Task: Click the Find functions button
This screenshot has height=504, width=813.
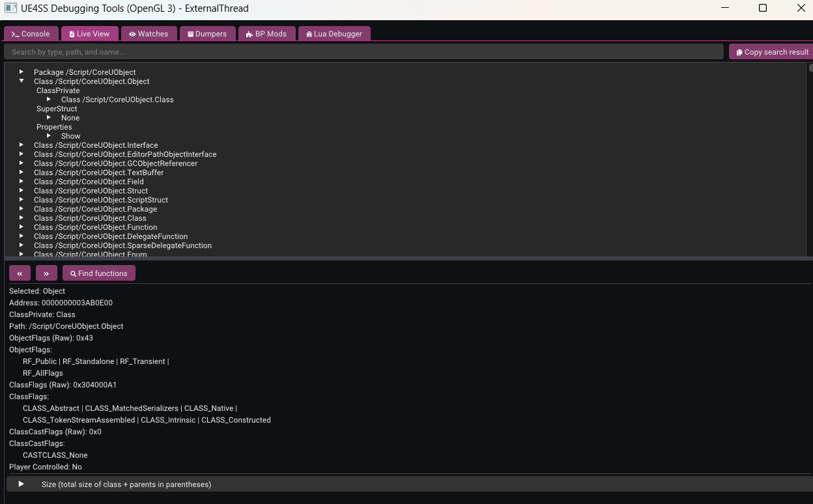Action: [x=99, y=273]
